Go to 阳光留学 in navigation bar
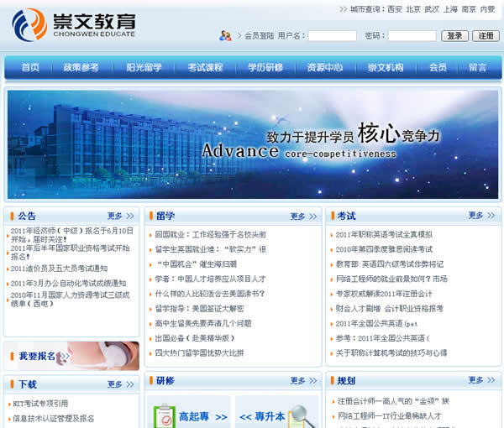Image resolution: width=504 pixels, height=428 pixels. [x=144, y=68]
